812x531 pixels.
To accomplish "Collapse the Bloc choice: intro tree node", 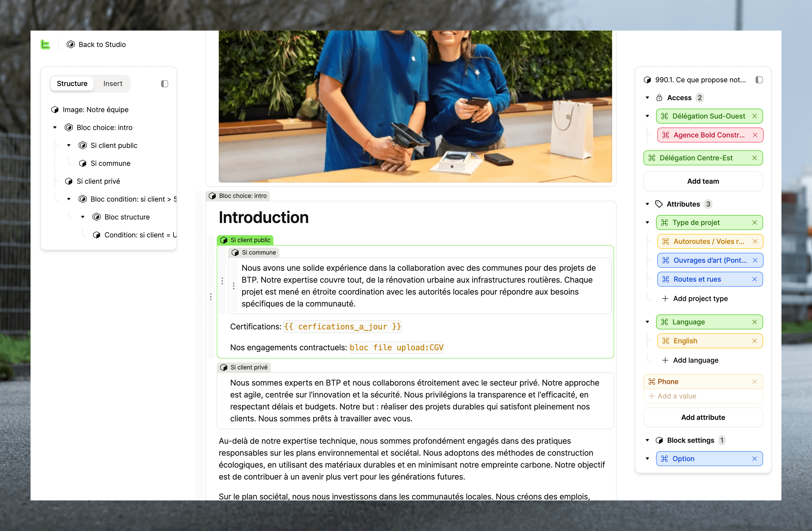I will 55,127.
